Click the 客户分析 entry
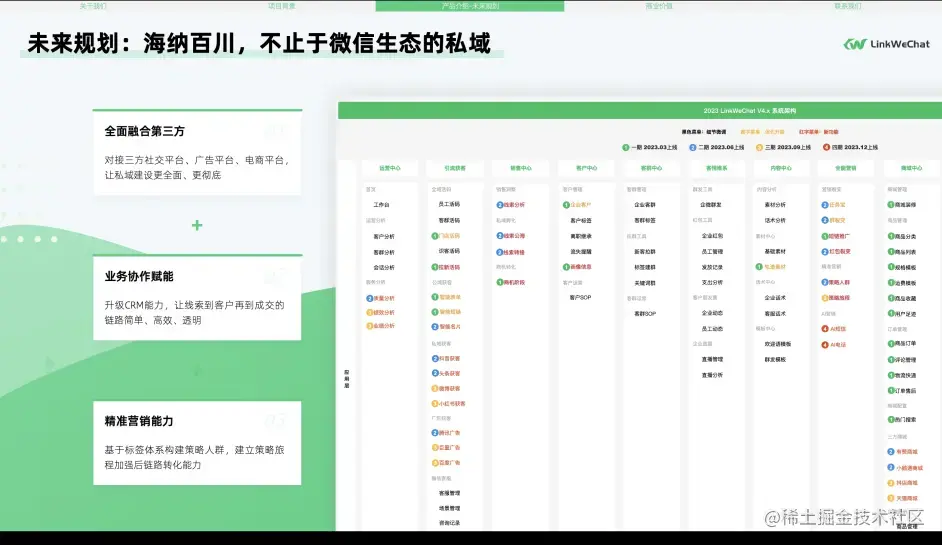This screenshot has width=942, height=545. point(384,237)
